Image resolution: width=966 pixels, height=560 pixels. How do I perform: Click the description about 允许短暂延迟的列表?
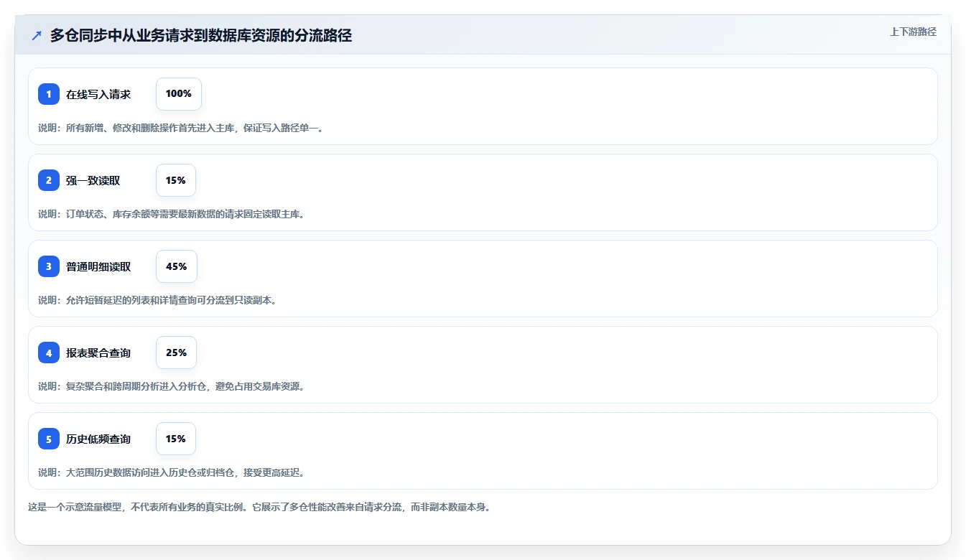pos(157,300)
